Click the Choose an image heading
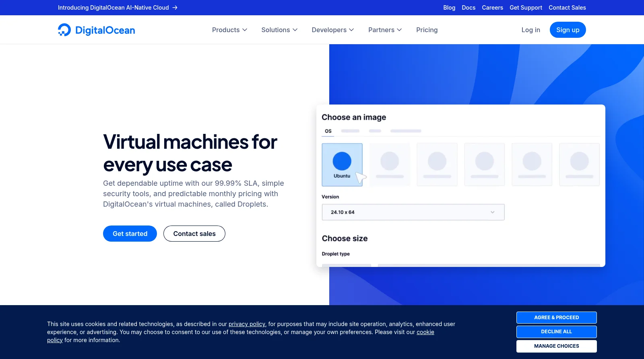This screenshot has width=644, height=359. click(354, 117)
